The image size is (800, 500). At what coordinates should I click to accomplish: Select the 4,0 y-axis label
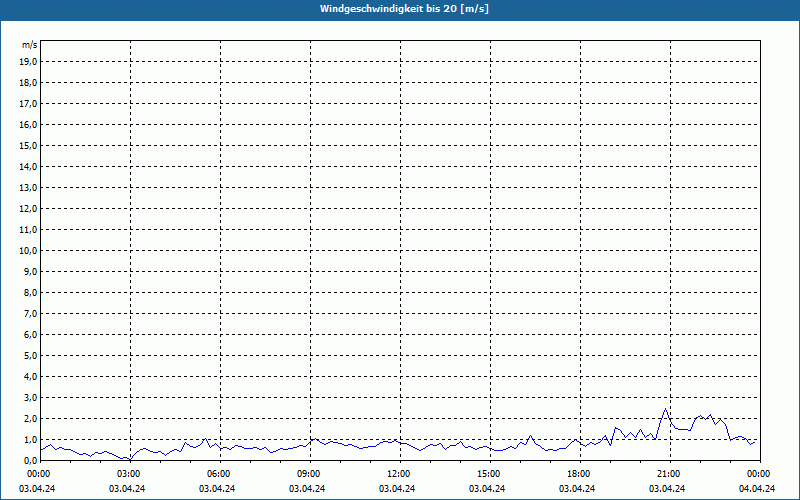pyautogui.click(x=32, y=376)
